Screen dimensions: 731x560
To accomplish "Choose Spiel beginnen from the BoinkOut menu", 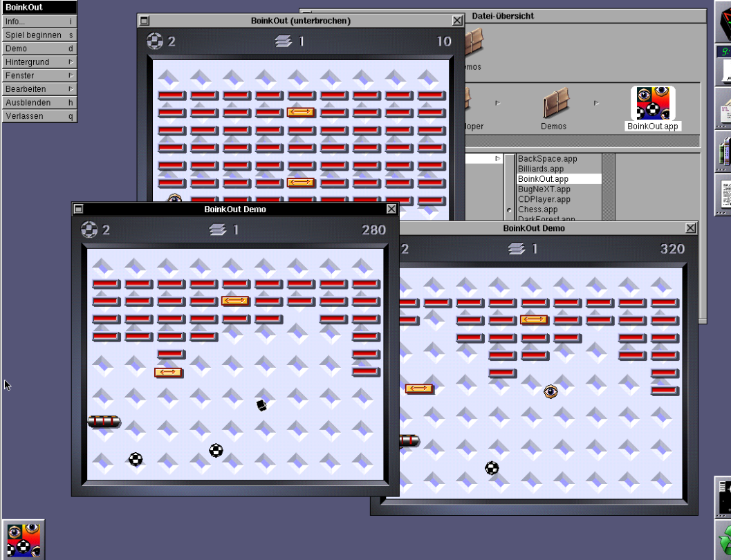I will coord(39,35).
